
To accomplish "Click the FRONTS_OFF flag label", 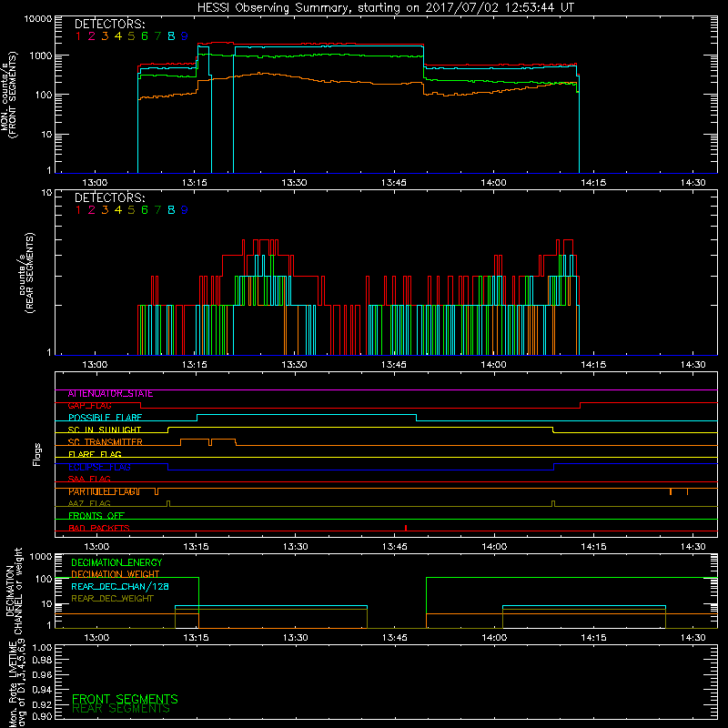I will click(96, 516).
